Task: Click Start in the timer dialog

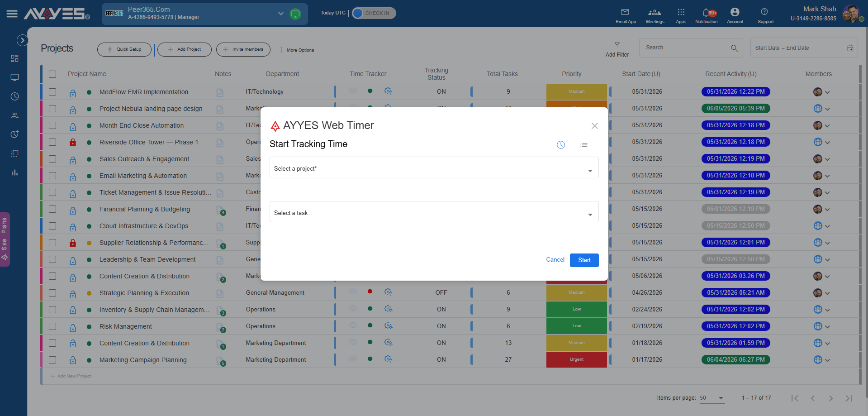Action: tap(584, 260)
